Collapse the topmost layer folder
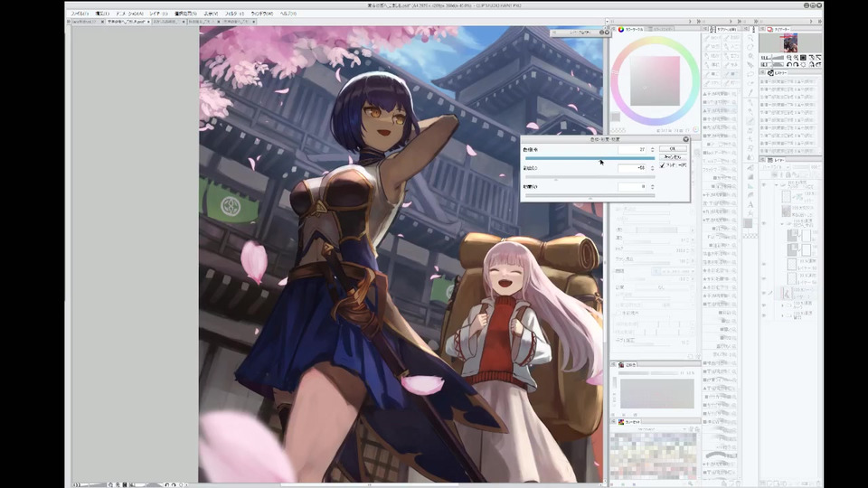Image resolution: width=868 pixels, height=488 pixels. tap(776, 184)
